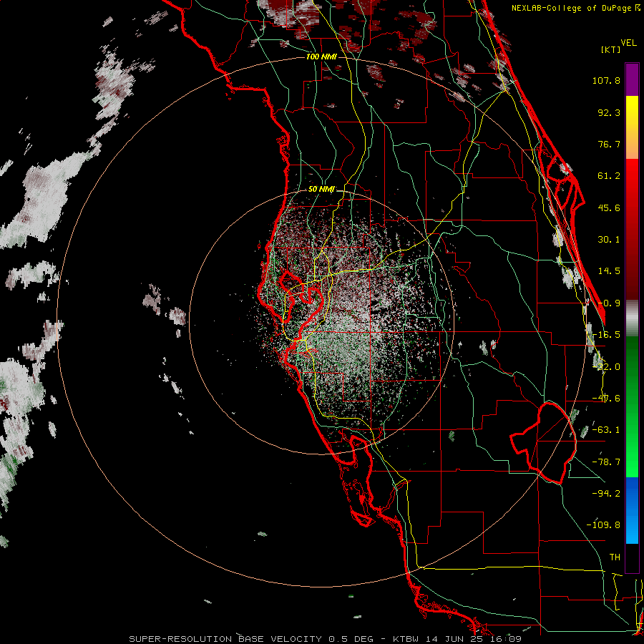Click the TH threshold label on legend
644x644 pixels.
[615, 557]
